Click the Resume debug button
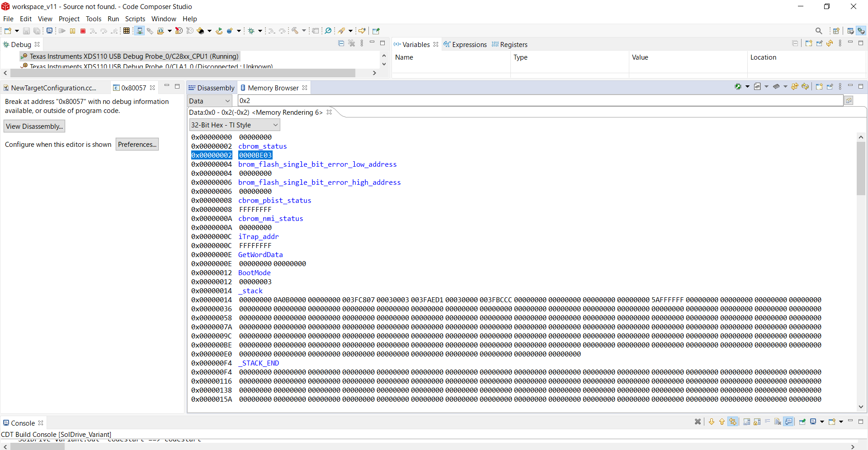Screen dimensions: 868x450 click(x=62, y=31)
